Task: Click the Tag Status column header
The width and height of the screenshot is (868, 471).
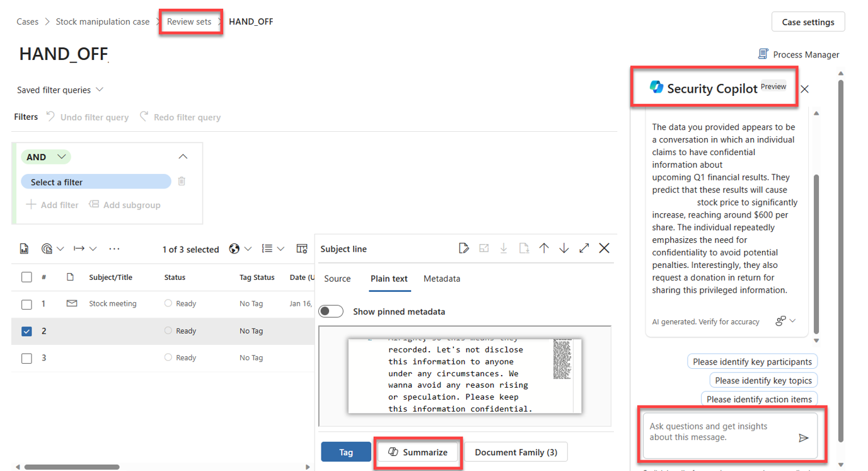Action: (x=257, y=277)
